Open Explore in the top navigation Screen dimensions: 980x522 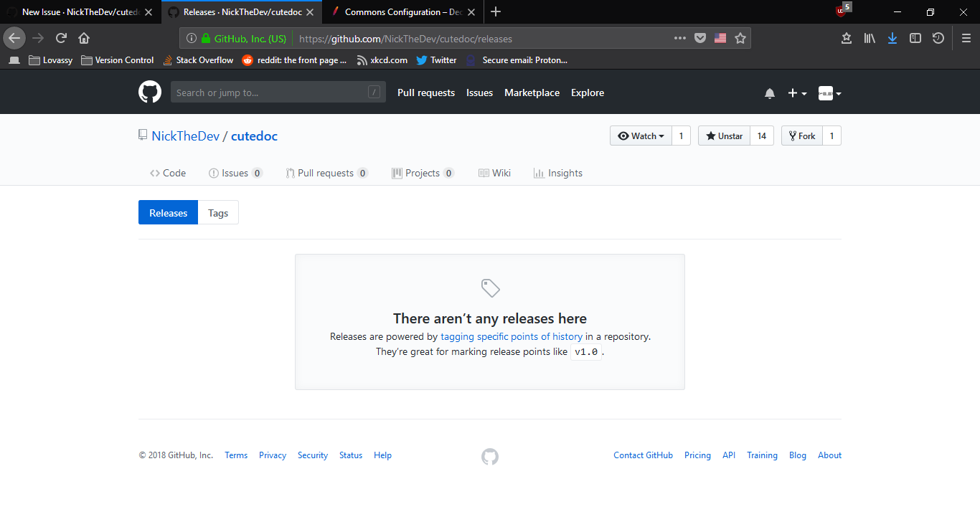pyautogui.click(x=588, y=93)
